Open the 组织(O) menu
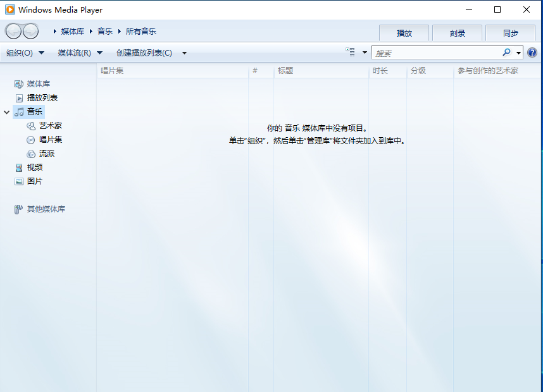543x392 pixels. tap(25, 53)
